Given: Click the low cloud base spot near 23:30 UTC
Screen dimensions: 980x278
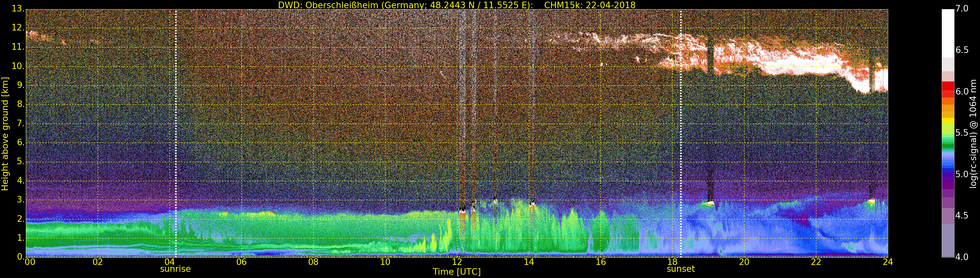Looking at the screenshot, I should pyautogui.click(x=872, y=200).
